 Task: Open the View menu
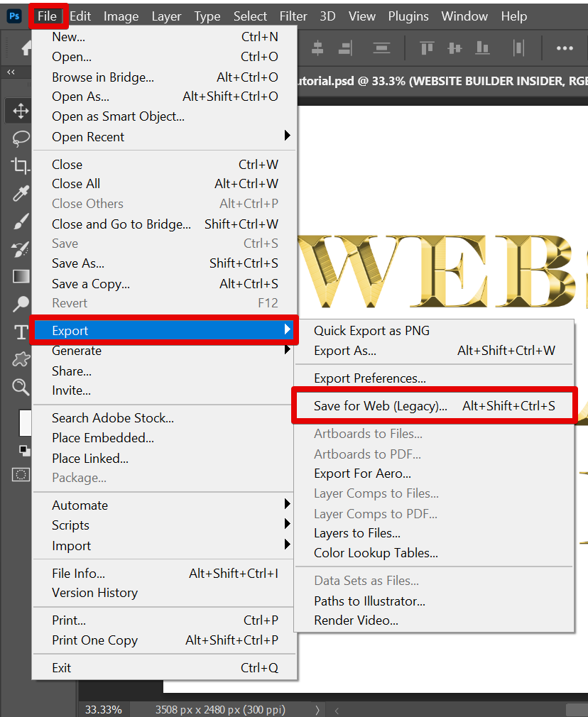362,16
